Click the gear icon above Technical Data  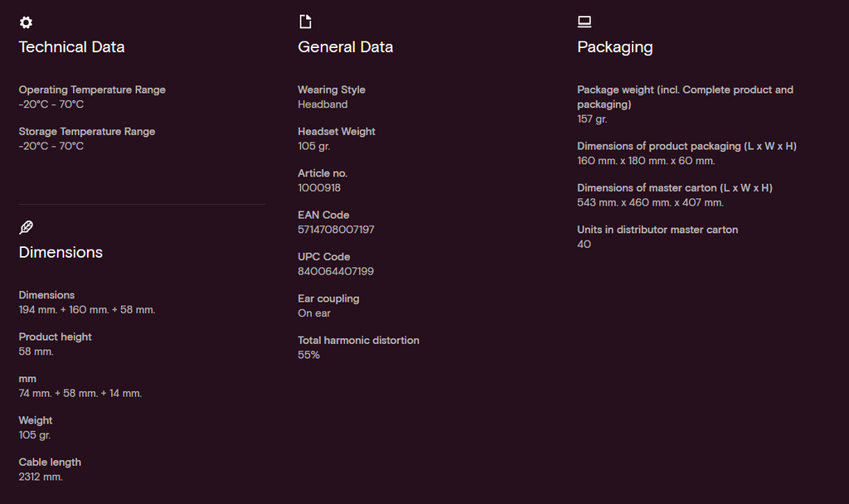click(x=26, y=22)
